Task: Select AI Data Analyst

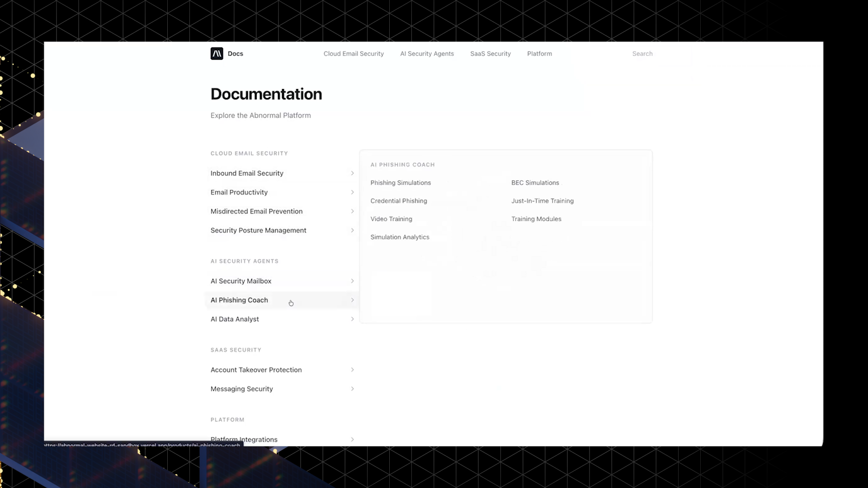Action: point(235,319)
